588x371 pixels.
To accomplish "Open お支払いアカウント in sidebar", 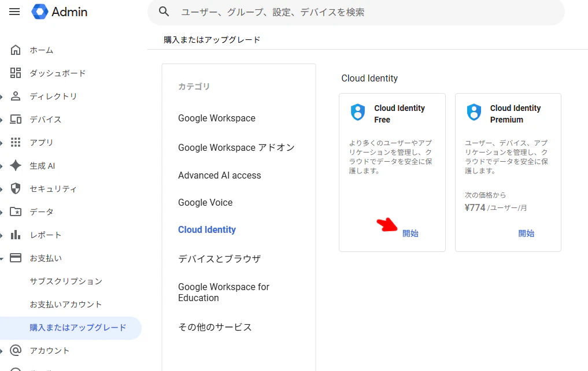I will pos(66,305).
